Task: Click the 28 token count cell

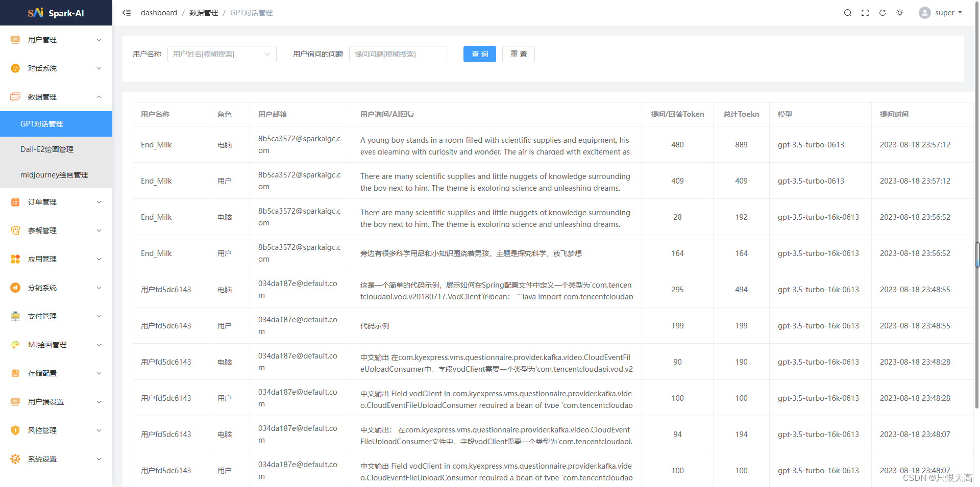Action: click(x=677, y=217)
